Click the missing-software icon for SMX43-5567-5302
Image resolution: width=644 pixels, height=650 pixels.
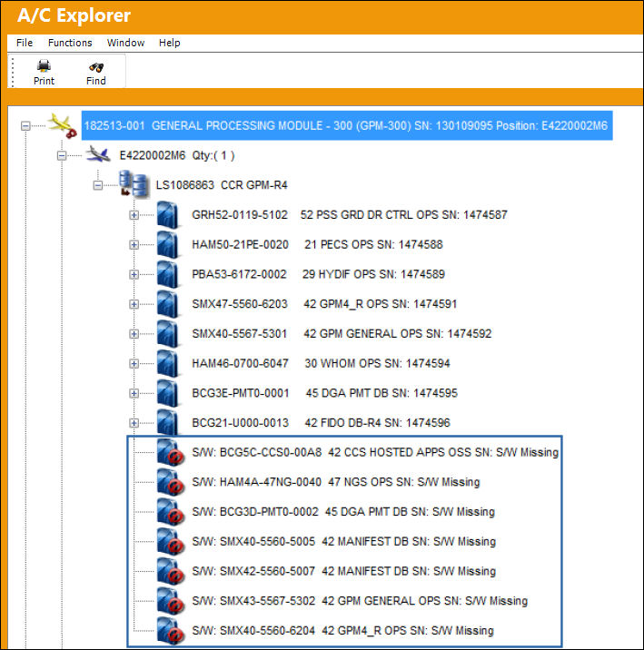171,601
